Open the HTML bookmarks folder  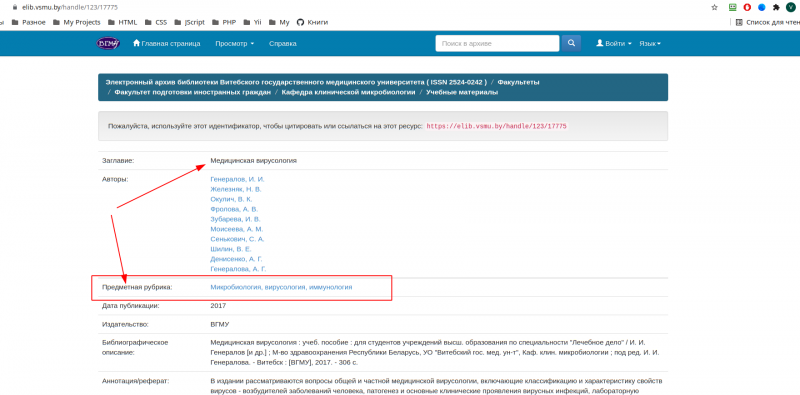tap(122, 22)
